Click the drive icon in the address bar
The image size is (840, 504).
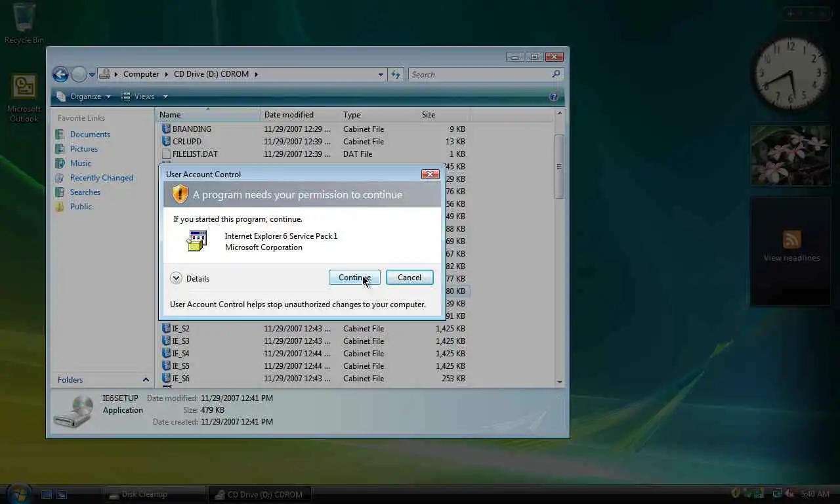click(105, 74)
